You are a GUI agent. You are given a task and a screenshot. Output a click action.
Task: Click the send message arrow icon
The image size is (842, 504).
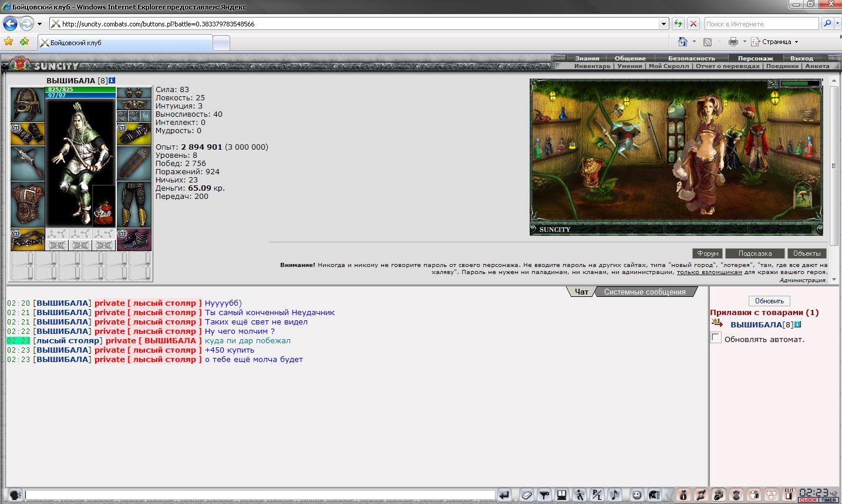pyautogui.click(x=504, y=495)
